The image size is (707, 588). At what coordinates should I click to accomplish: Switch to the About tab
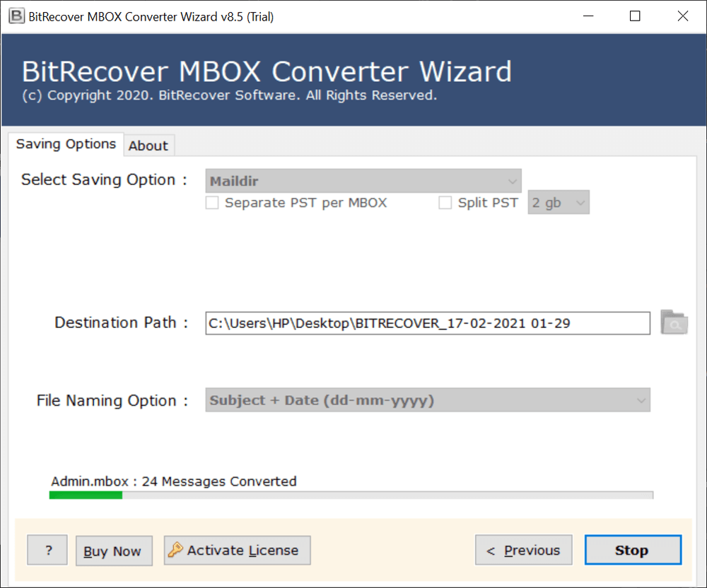pos(148,146)
